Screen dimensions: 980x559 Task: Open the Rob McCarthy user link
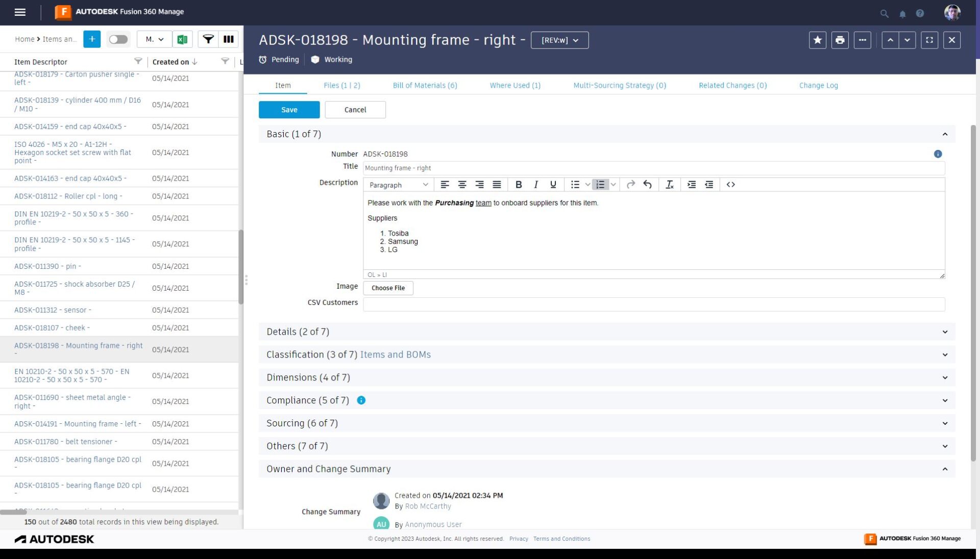[x=428, y=506]
